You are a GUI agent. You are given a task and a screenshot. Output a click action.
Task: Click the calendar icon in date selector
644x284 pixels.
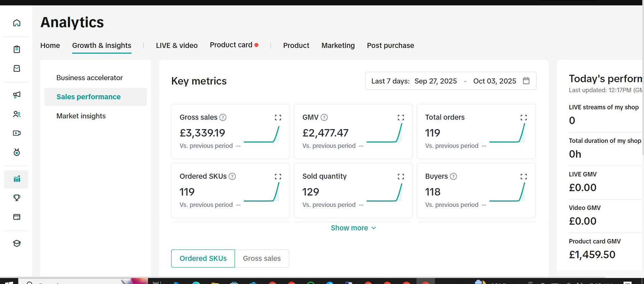coord(526,81)
